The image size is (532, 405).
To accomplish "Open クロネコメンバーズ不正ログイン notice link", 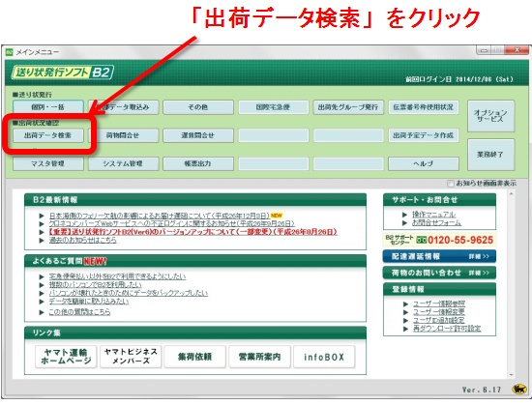I will tap(171, 223).
